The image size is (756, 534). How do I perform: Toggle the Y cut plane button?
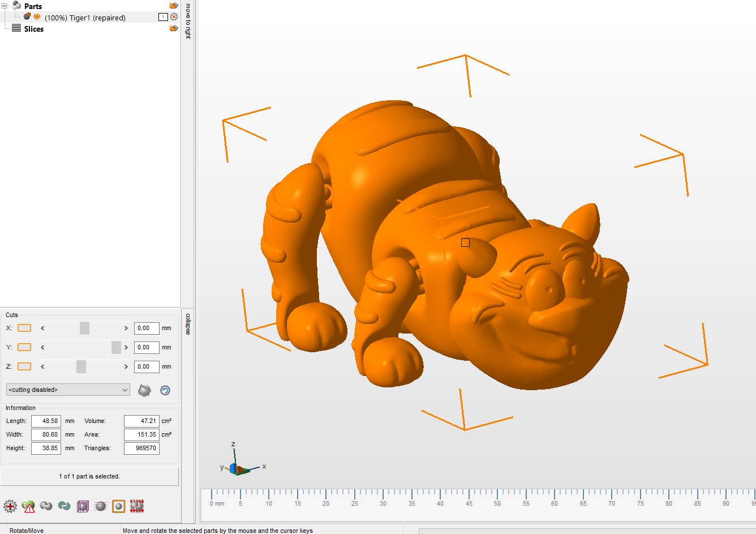tap(24, 347)
